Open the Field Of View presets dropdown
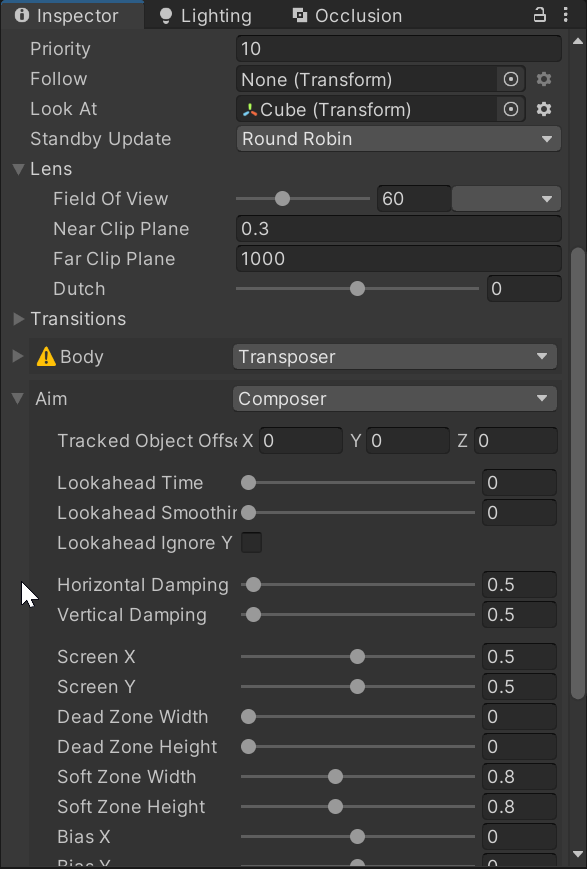 (506, 198)
